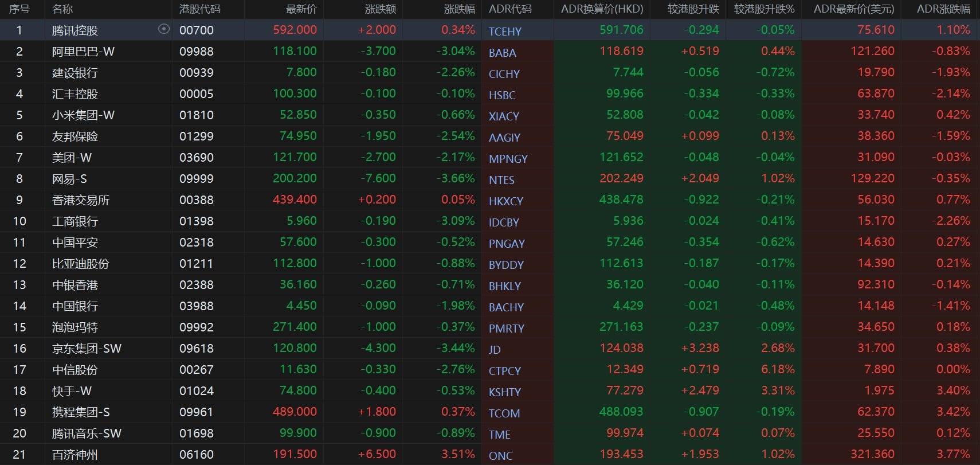980x465 pixels.
Task: Sort by 较港股升跌% column header
Action: click(x=764, y=9)
